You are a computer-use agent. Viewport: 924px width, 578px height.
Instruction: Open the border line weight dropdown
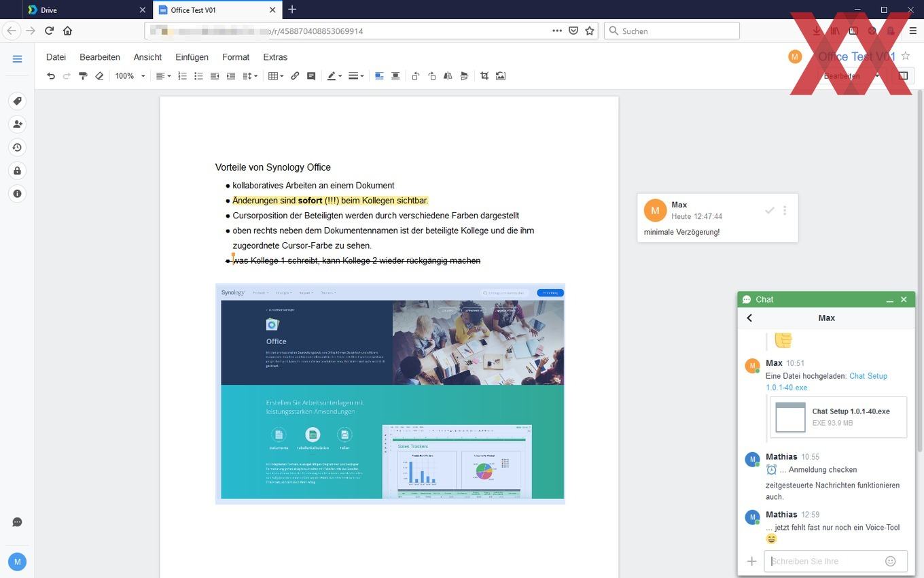[356, 76]
